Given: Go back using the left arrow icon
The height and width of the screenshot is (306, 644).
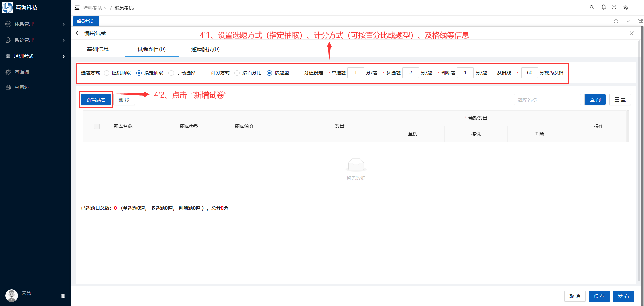Looking at the screenshot, I should pyautogui.click(x=78, y=33).
